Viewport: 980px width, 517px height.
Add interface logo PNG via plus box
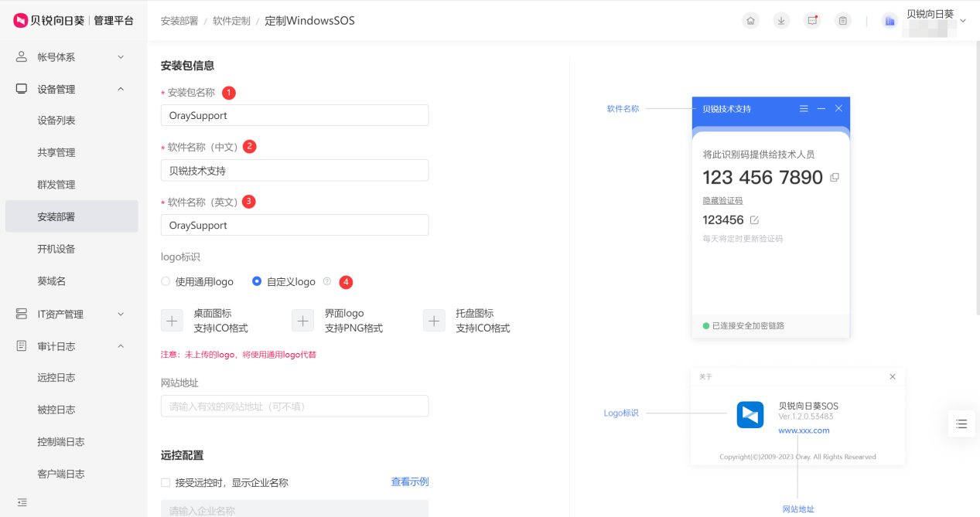pyautogui.click(x=302, y=321)
